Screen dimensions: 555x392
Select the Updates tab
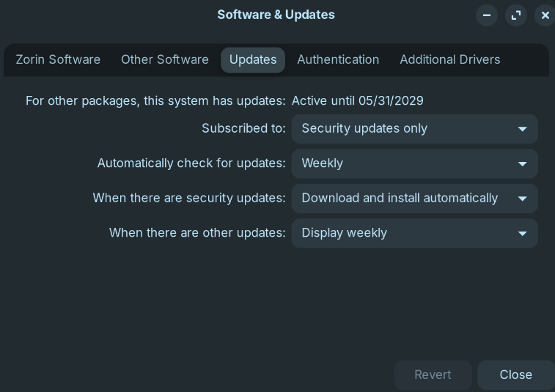click(253, 60)
